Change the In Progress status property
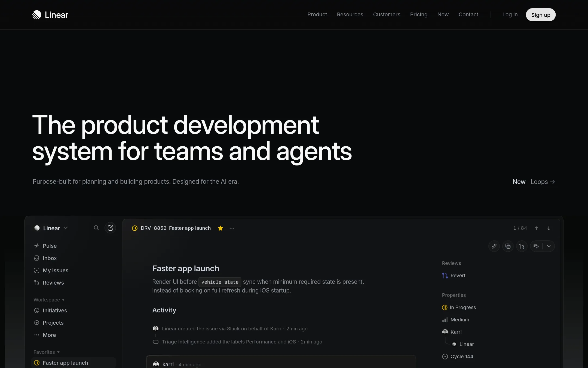588x368 pixels. 459,307
